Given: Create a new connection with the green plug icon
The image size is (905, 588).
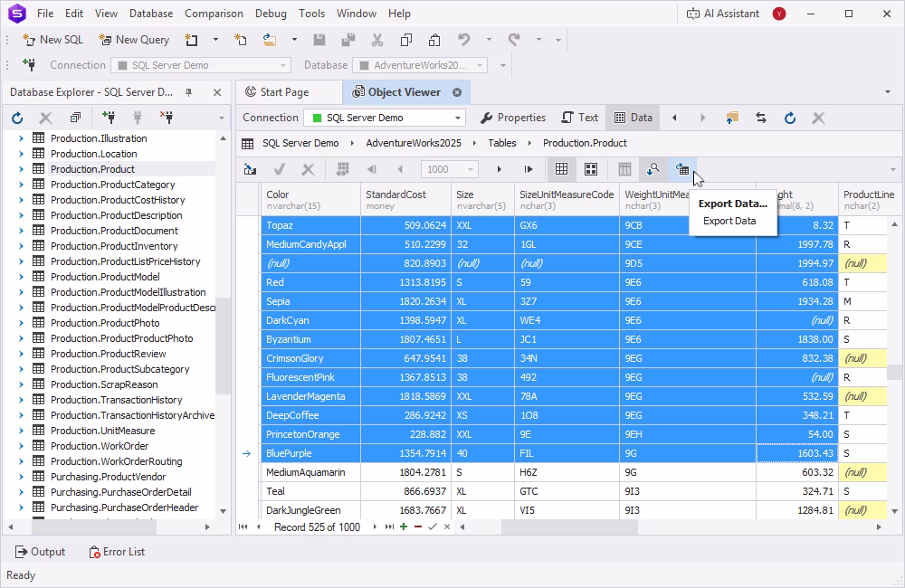Looking at the screenshot, I should [109, 117].
